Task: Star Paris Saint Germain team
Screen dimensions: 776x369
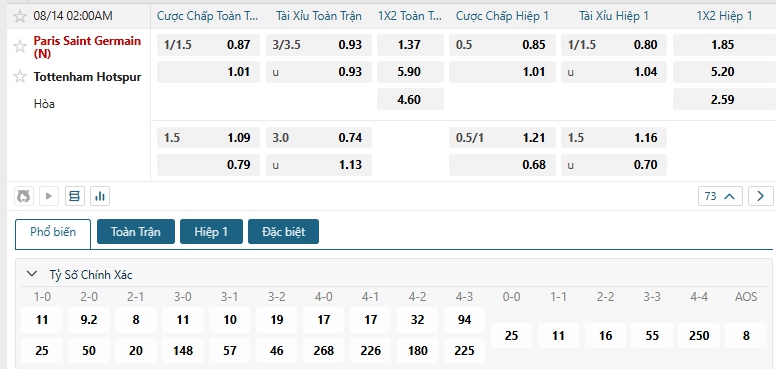Action: pyautogui.click(x=20, y=46)
